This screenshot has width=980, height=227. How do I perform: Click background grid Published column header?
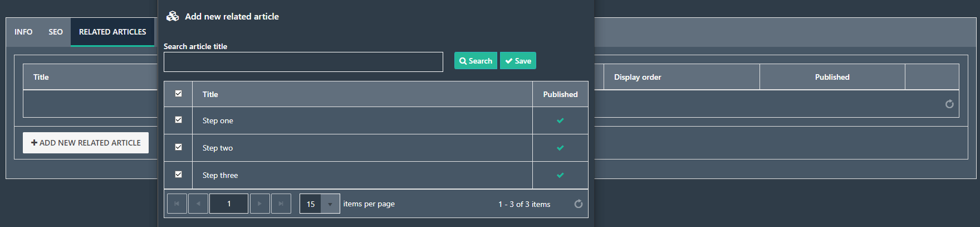pos(832,77)
